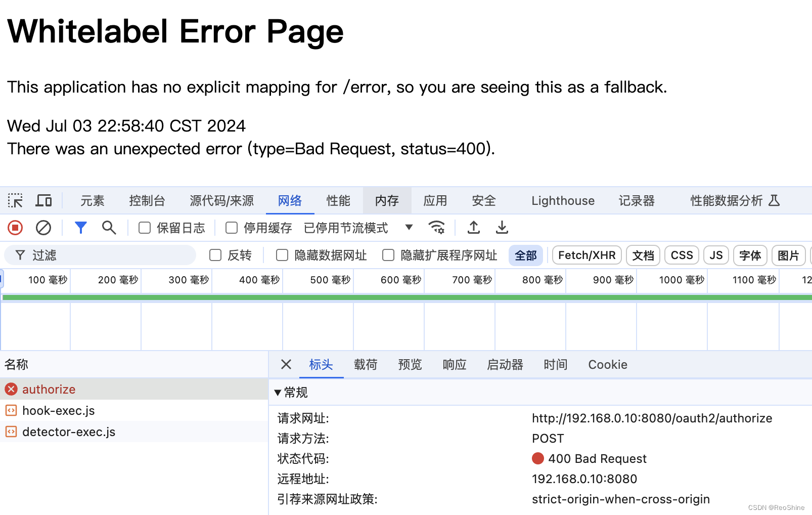Enable the 保留日志 checkbox
This screenshot has height=515, width=812.
coord(145,228)
